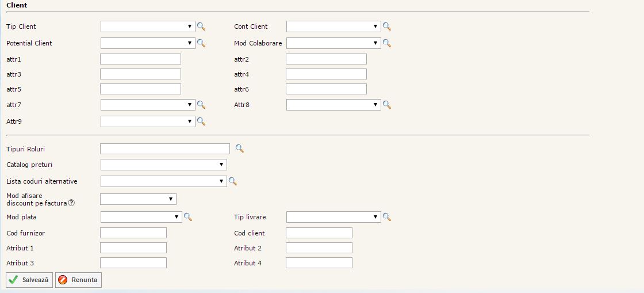
Task: Expand Mod afisare discount pe factura dropdown
Action: click(x=138, y=199)
